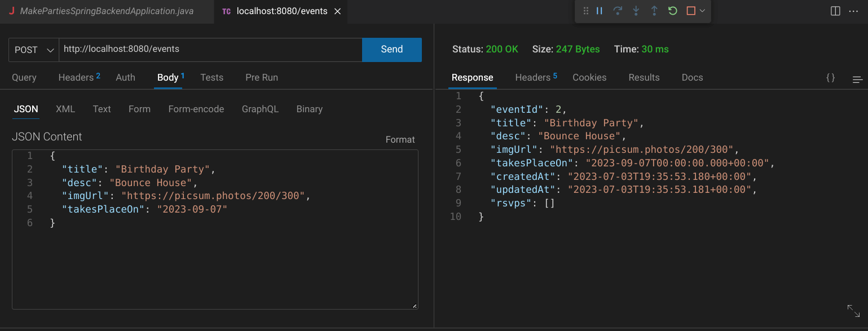
Task: Click the Status 200 OK text
Action: 485,49
